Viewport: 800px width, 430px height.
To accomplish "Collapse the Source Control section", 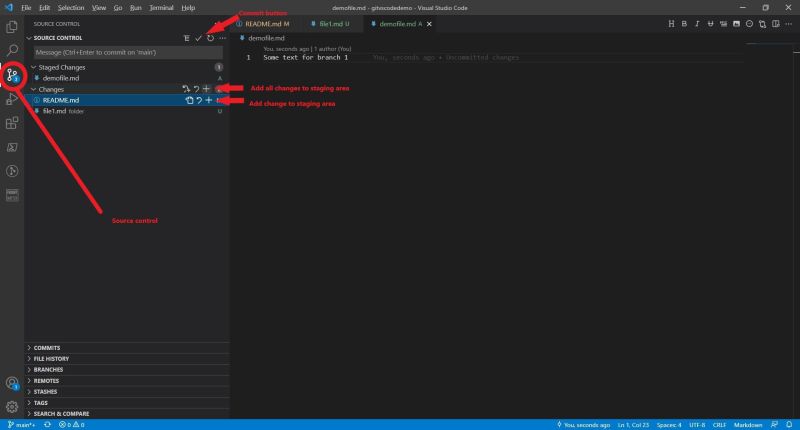I will pyautogui.click(x=29, y=38).
